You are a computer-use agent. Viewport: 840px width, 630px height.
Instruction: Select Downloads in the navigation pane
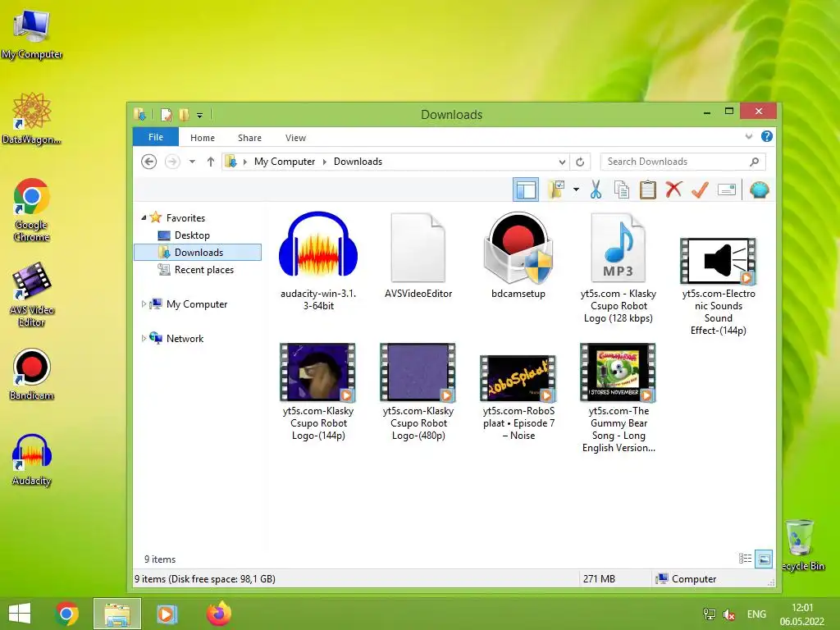coord(197,253)
